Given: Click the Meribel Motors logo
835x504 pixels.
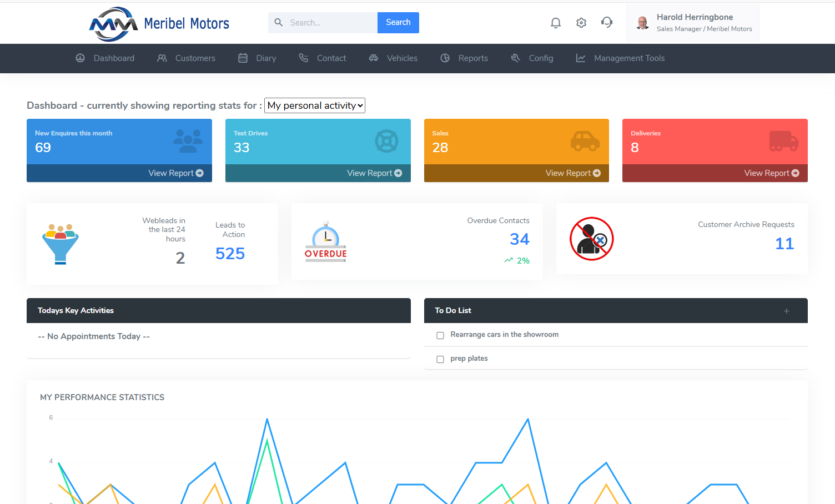Looking at the screenshot, I should 159,23.
